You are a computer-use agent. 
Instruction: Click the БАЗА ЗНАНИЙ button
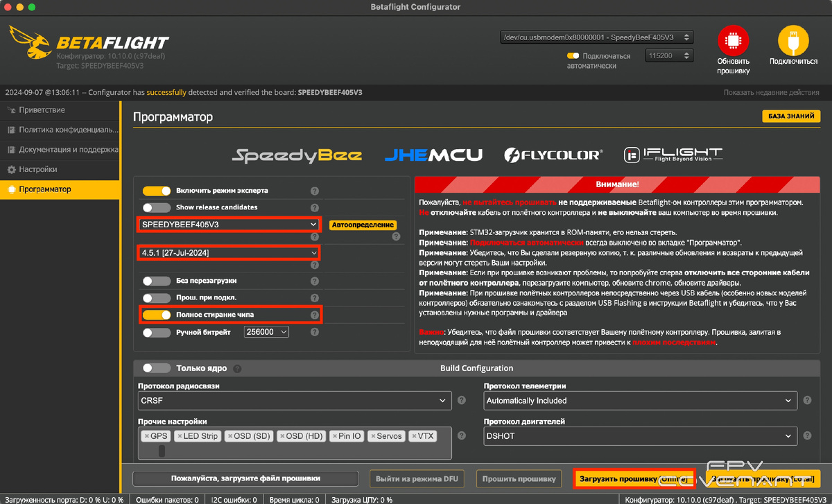tap(790, 116)
